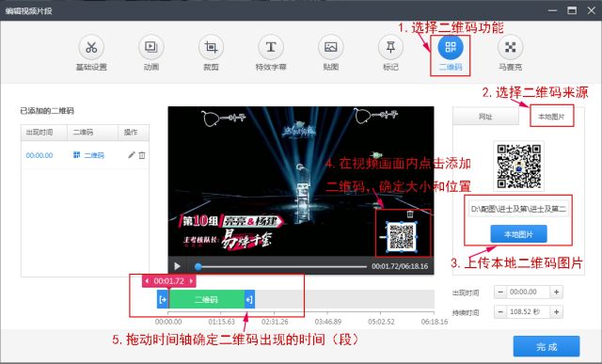Click the 完成 finish button
The height and width of the screenshot is (364, 602).
[x=547, y=347]
